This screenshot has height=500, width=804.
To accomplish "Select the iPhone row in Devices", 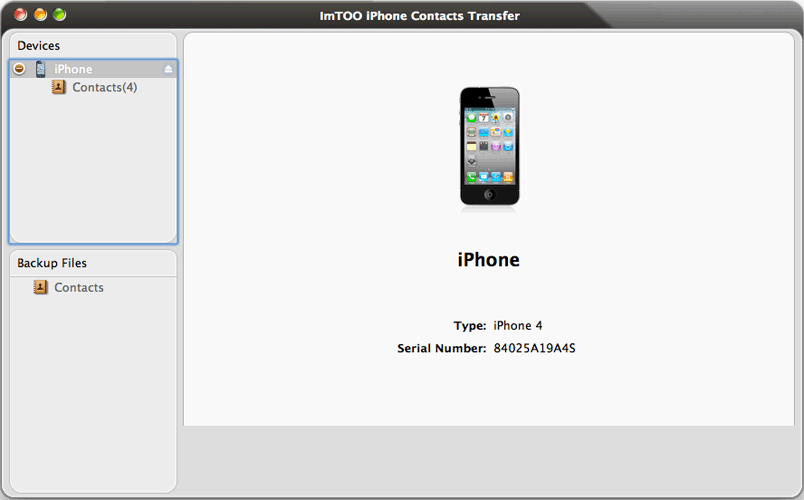I will tap(93, 69).
